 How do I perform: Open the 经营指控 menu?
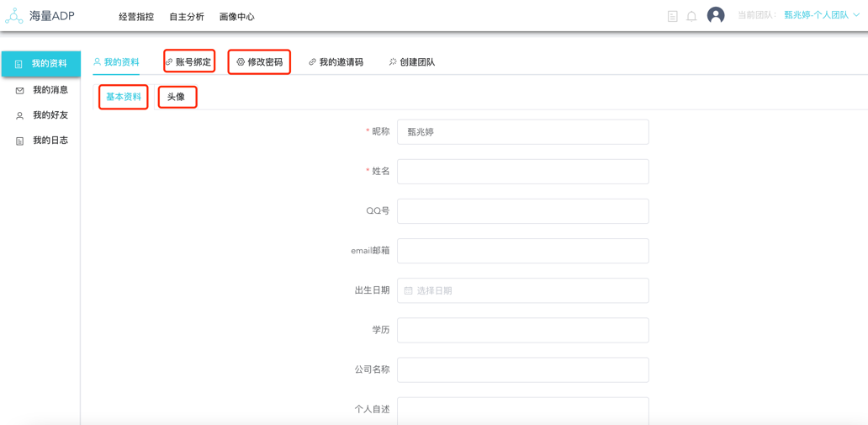(136, 17)
